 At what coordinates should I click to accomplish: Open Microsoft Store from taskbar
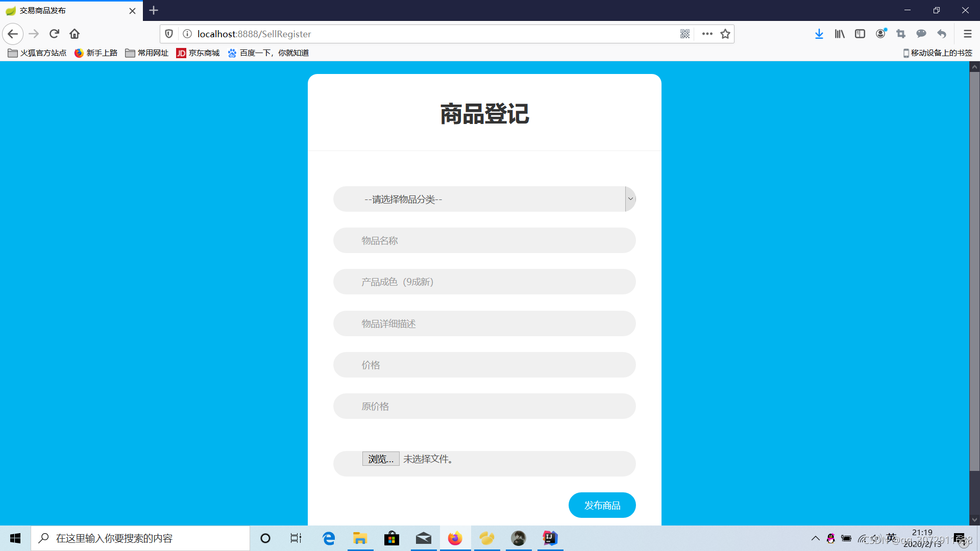[392, 538]
